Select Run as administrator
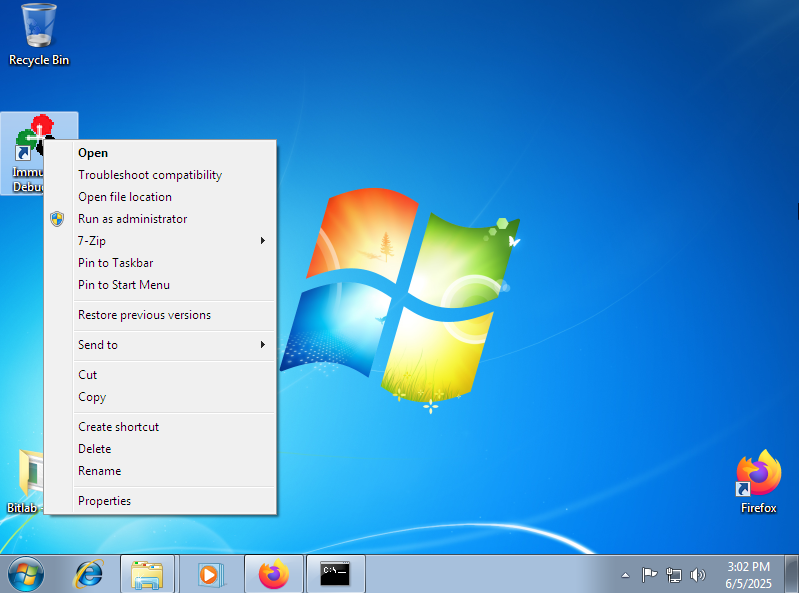Screen dimensions: 799x593 tap(161, 219)
